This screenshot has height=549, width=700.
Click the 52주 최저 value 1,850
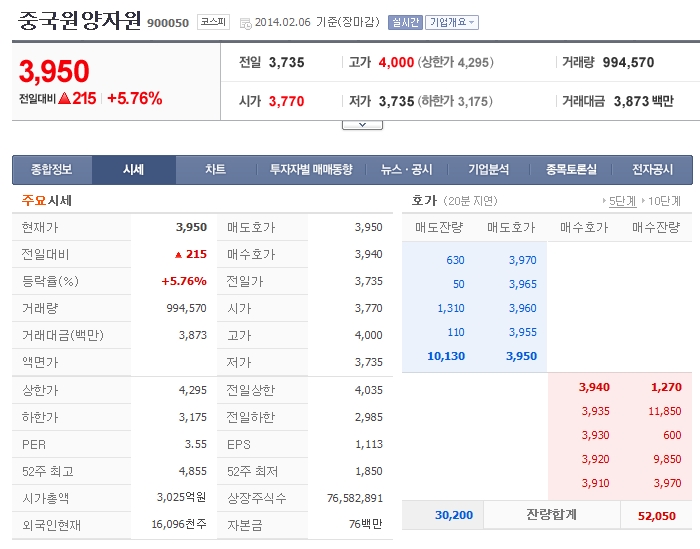point(369,471)
